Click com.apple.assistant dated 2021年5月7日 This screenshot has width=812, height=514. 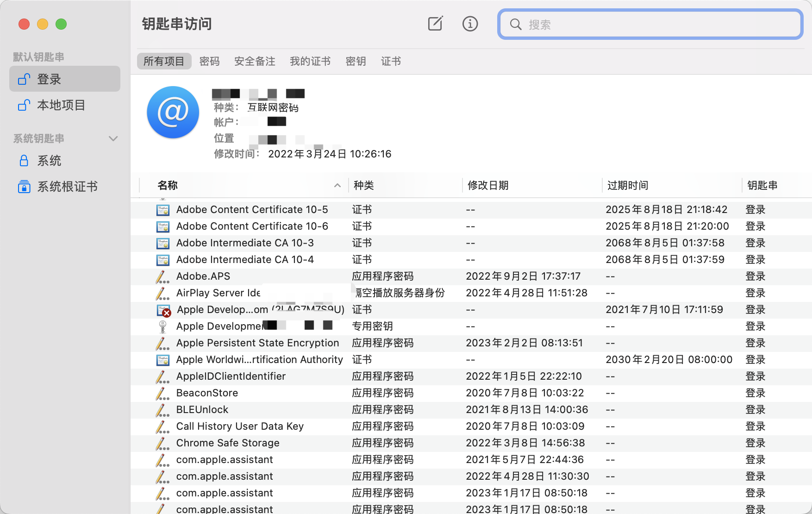click(x=225, y=459)
